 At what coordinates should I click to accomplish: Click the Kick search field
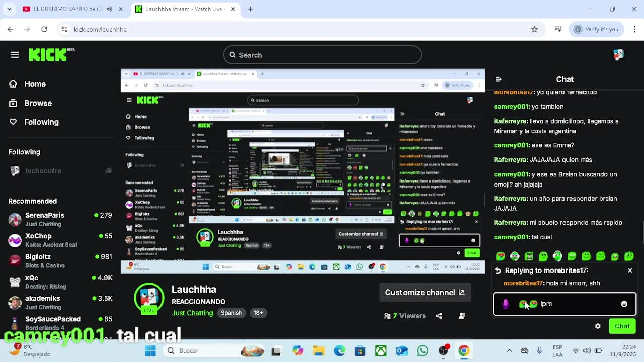[x=322, y=55]
